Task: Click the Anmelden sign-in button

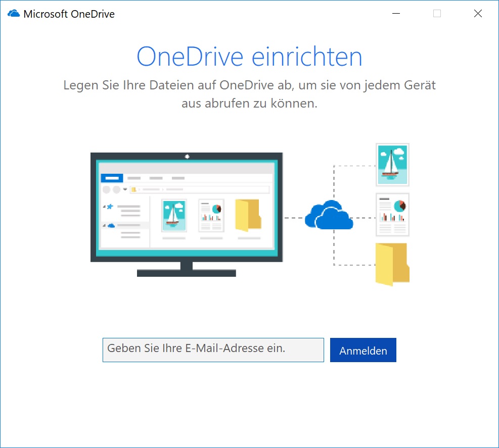Action: coord(363,350)
